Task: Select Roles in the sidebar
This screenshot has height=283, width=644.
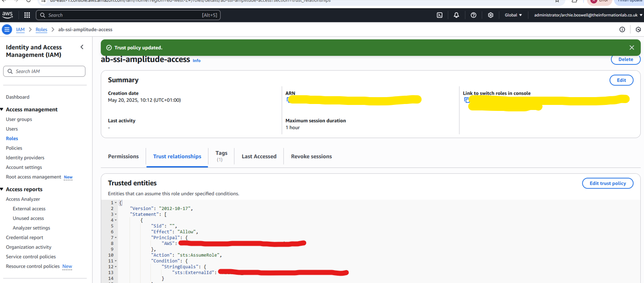Action: pos(12,139)
